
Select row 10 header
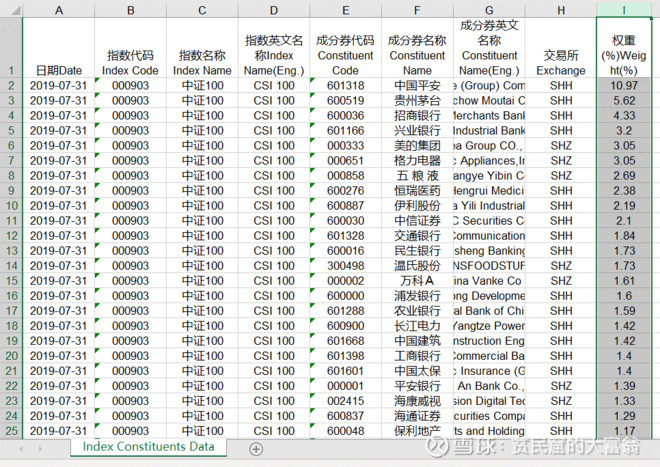click(11, 205)
